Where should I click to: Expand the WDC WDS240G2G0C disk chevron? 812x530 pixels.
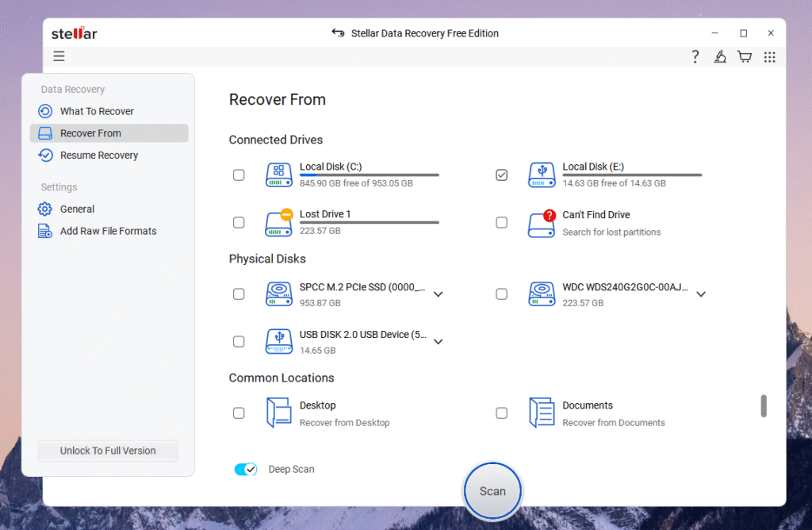[701, 294]
